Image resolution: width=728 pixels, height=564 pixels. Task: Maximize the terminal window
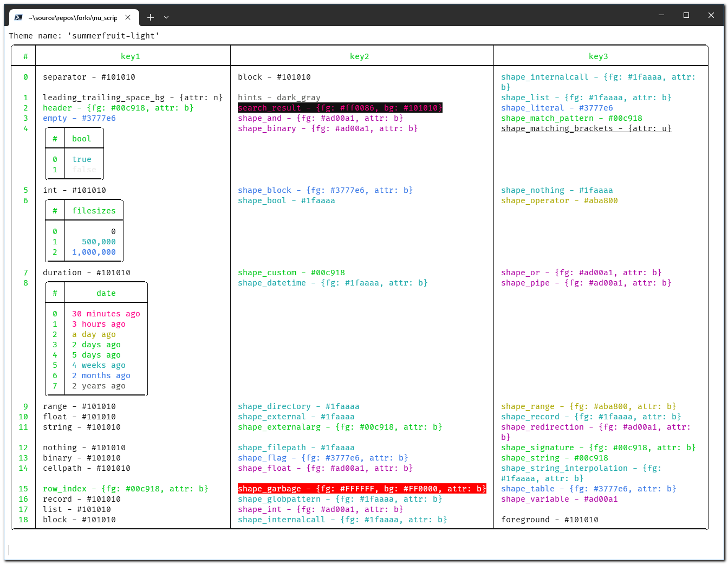686,15
